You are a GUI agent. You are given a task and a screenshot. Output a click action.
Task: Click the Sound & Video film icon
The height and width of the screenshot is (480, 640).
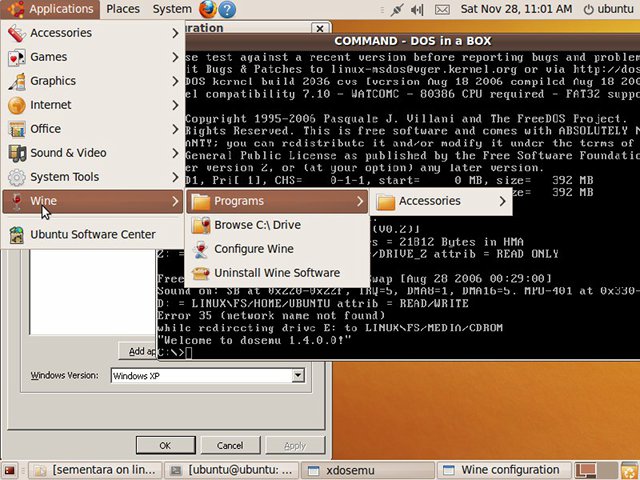(x=17, y=153)
